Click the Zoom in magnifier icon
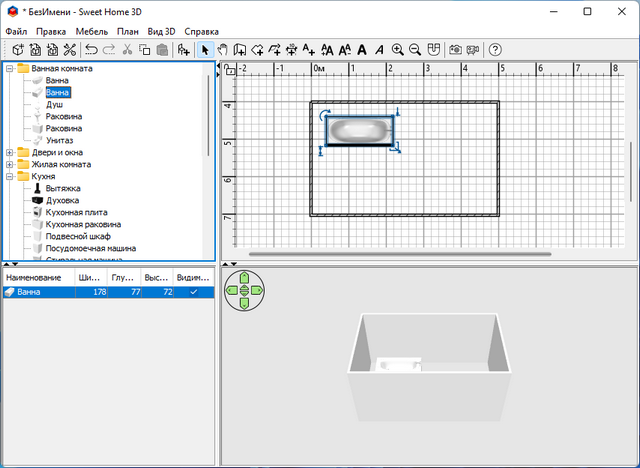The image size is (640, 468). tap(398, 49)
